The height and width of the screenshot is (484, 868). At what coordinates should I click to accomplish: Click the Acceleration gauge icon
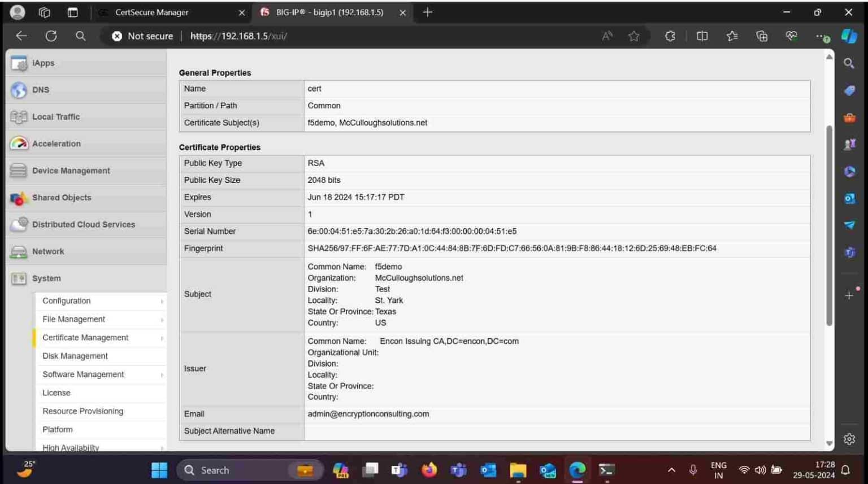[19, 143]
